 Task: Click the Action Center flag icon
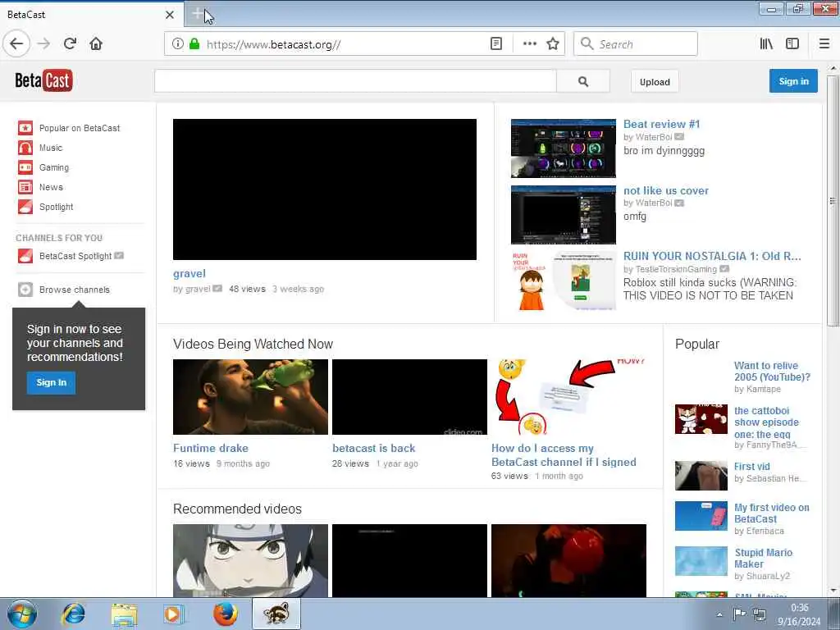pos(739,614)
